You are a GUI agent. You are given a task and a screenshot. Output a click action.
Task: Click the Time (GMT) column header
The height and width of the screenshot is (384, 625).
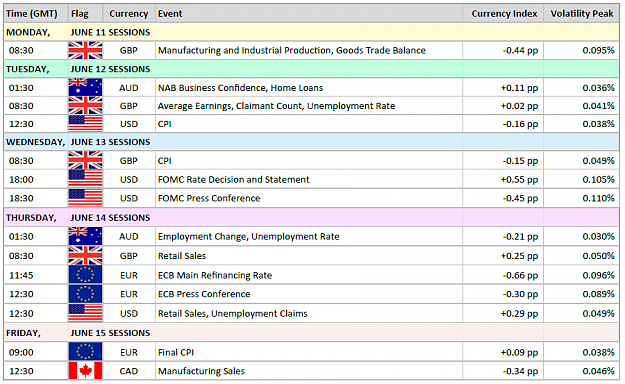tap(32, 14)
